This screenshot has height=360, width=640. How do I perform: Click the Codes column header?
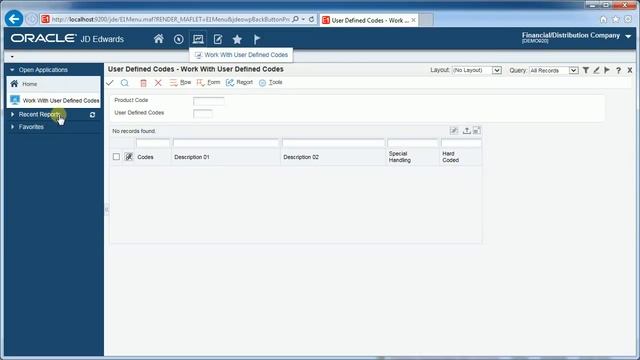click(145, 157)
